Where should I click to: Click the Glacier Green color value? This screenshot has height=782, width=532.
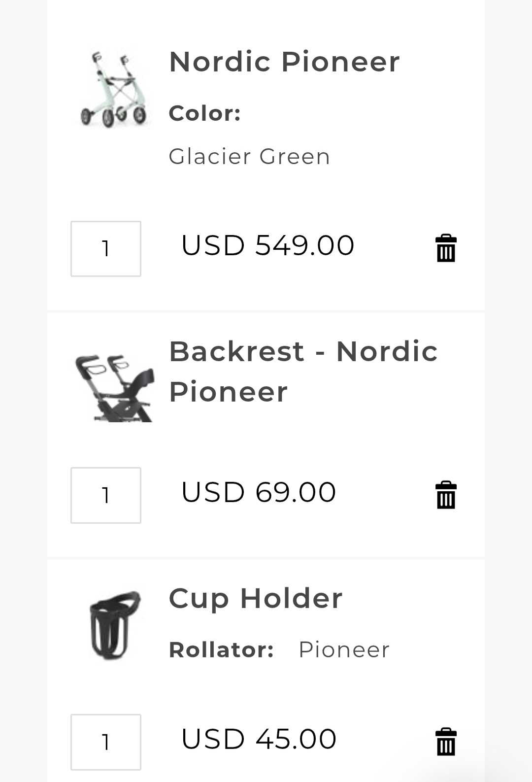point(249,157)
